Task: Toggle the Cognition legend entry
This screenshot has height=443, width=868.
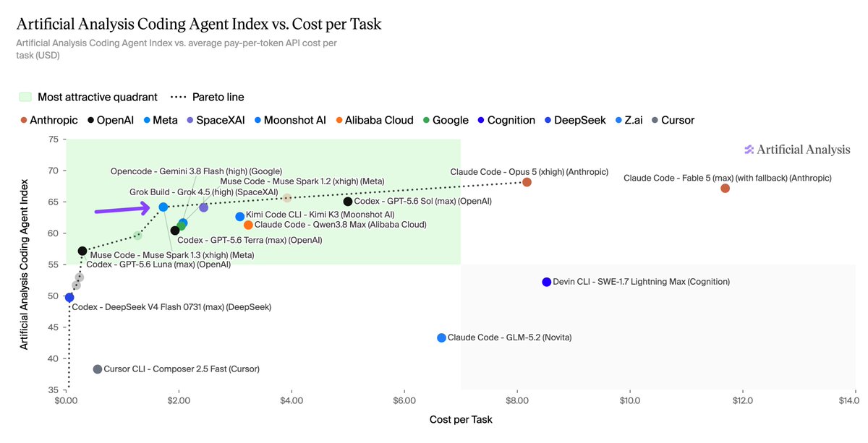Action: 505,120
